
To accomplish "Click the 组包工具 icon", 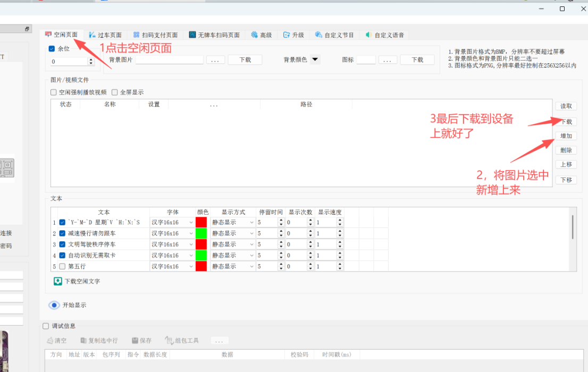I will coord(169,341).
